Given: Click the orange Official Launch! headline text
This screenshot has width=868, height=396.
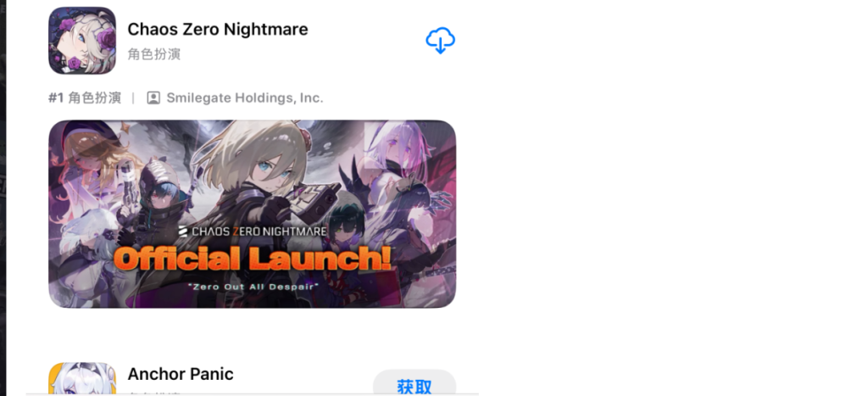Looking at the screenshot, I should point(253,259).
